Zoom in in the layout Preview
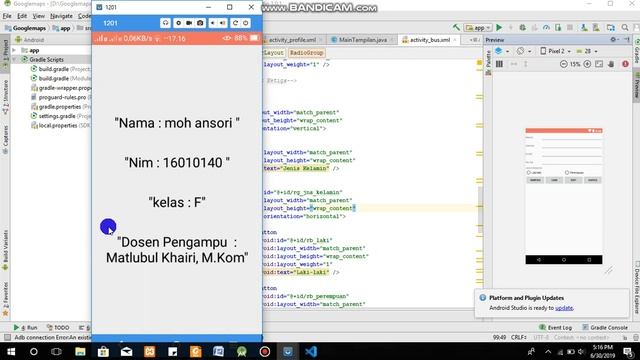Screen dimensions: 640x360 587,64
